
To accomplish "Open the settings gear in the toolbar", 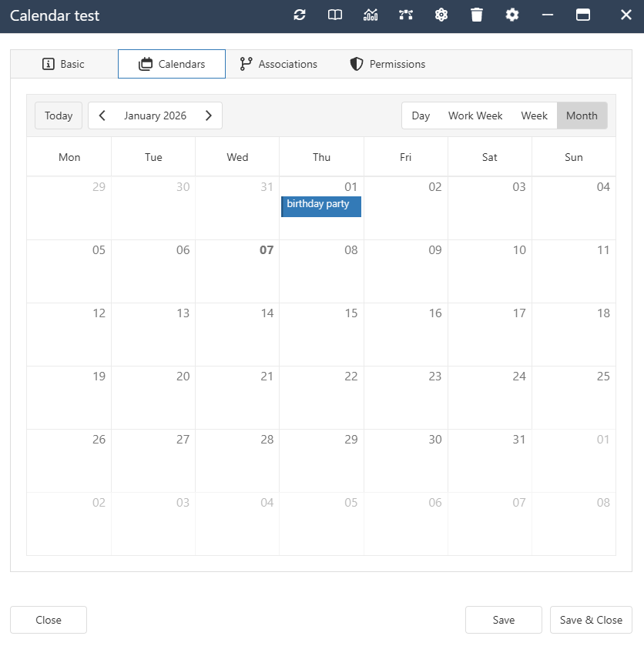I will pyautogui.click(x=512, y=14).
